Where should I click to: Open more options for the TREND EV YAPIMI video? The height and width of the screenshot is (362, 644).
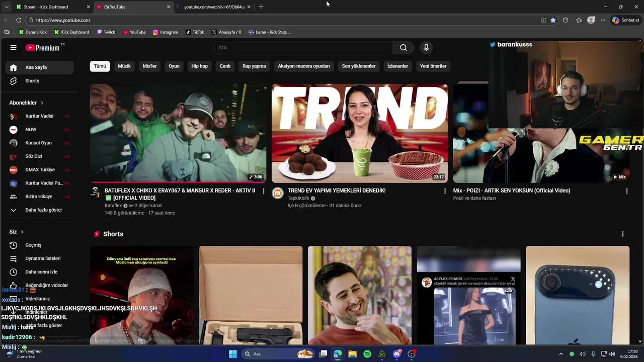click(445, 191)
